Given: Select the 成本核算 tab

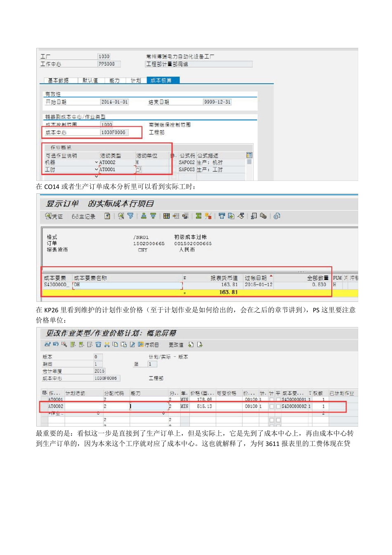Looking at the screenshot, I should coord(163,81).
